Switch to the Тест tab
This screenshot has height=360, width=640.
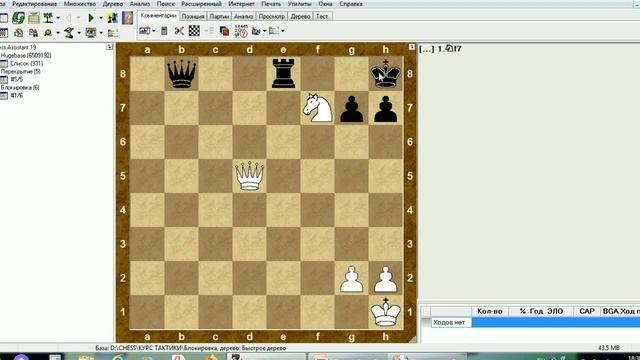pyautogui.click(x=322, y=16)
